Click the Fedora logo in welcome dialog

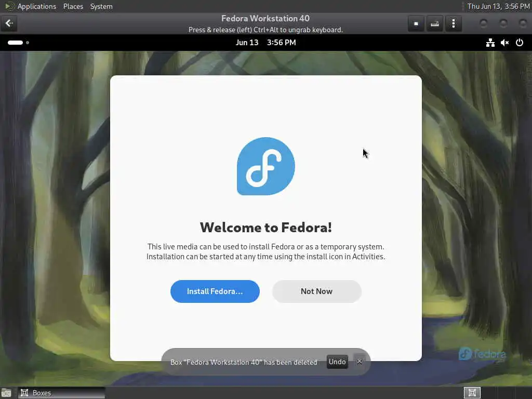click(265, 166)
